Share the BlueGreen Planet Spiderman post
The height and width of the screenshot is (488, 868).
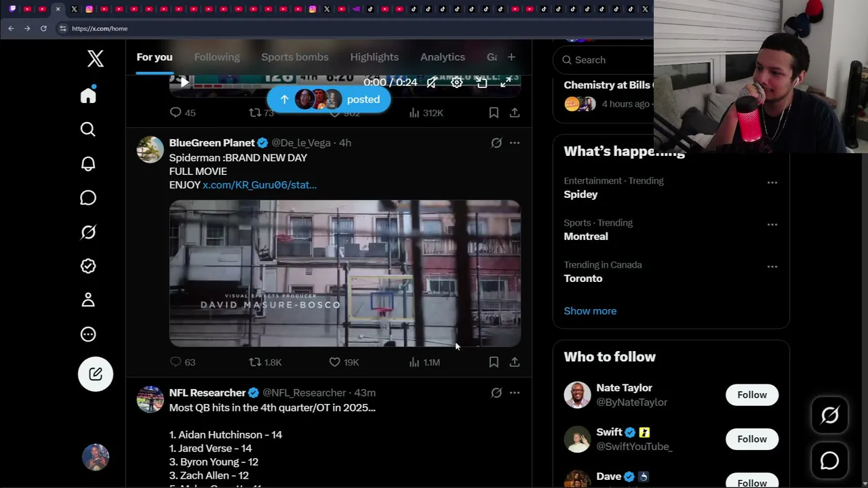515,363
